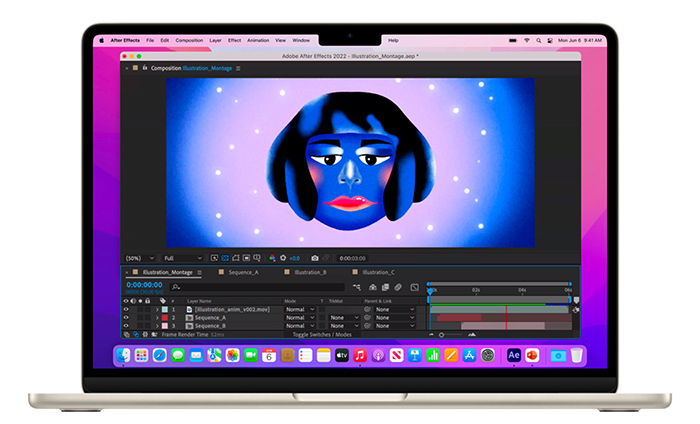The height and width of the screenshot is (424, 700).
Task: Click the pick whip for Illustration_anim_v002.mov
Action: (367, 309)
